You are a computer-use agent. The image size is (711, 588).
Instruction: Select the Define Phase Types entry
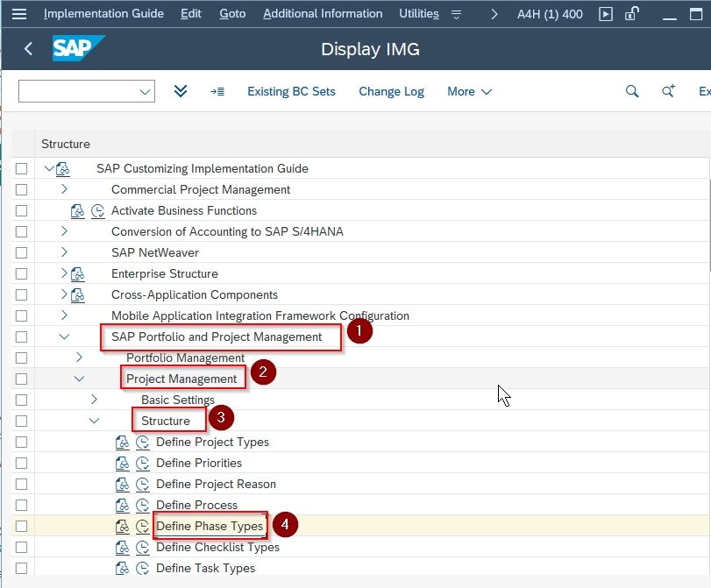point(210,526)
